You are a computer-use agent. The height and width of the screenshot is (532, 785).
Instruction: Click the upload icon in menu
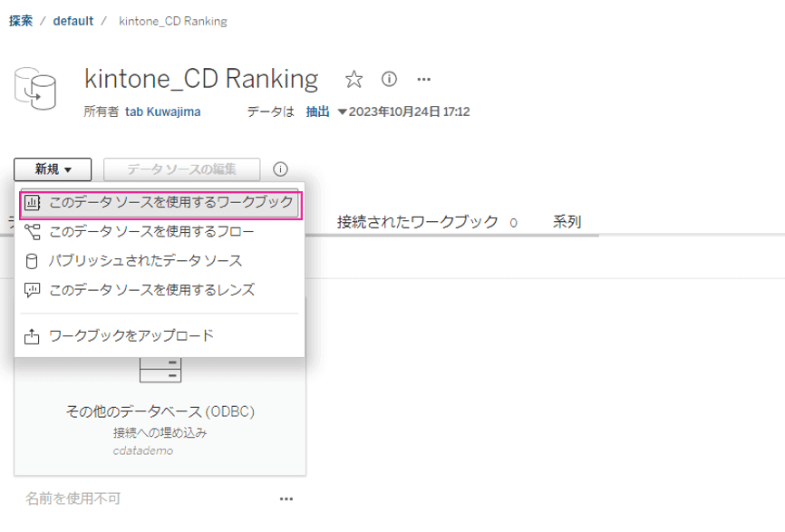(x=32, y=336)
